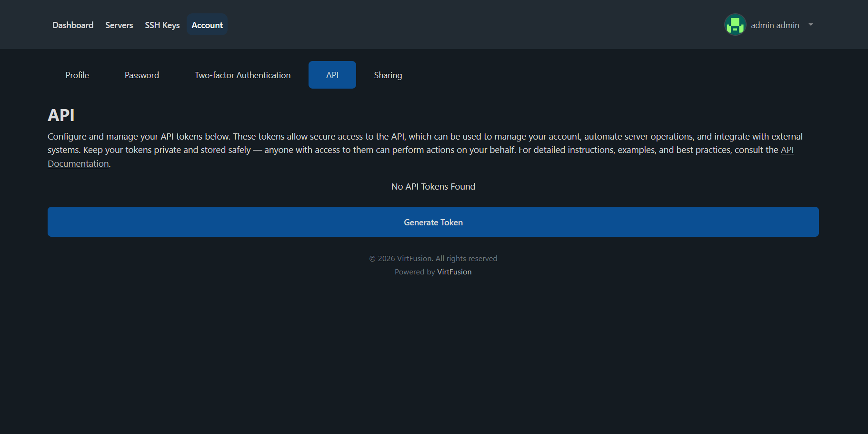This screenshot has height=434, width=868.
Task: Switch to the Sharing tab
Action: click(388, 75)
